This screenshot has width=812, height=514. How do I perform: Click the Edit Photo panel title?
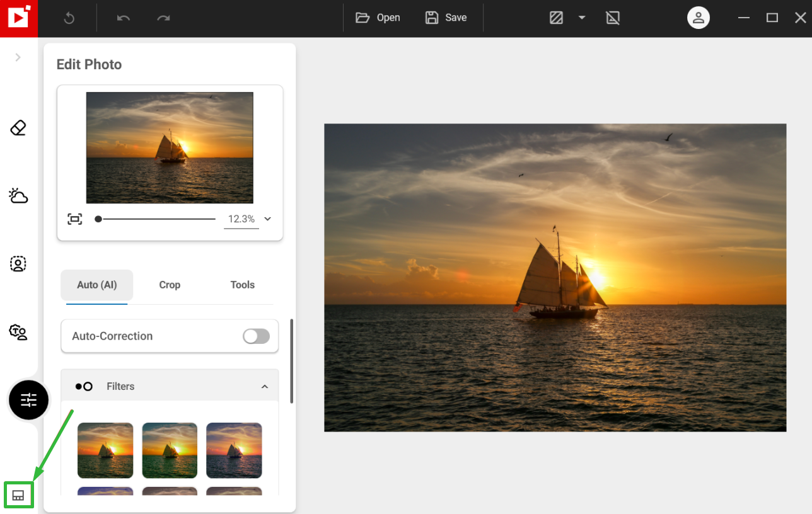point(89,64)
